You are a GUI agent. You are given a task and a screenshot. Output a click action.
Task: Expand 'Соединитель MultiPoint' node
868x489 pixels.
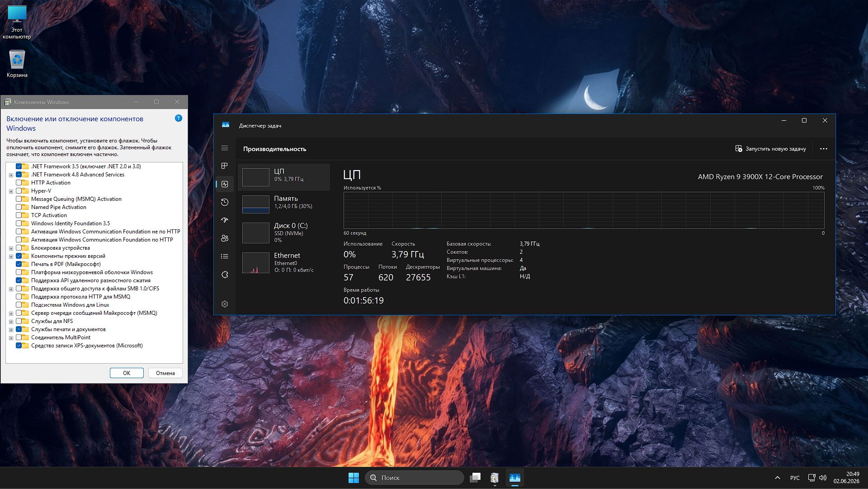(11, 338)
